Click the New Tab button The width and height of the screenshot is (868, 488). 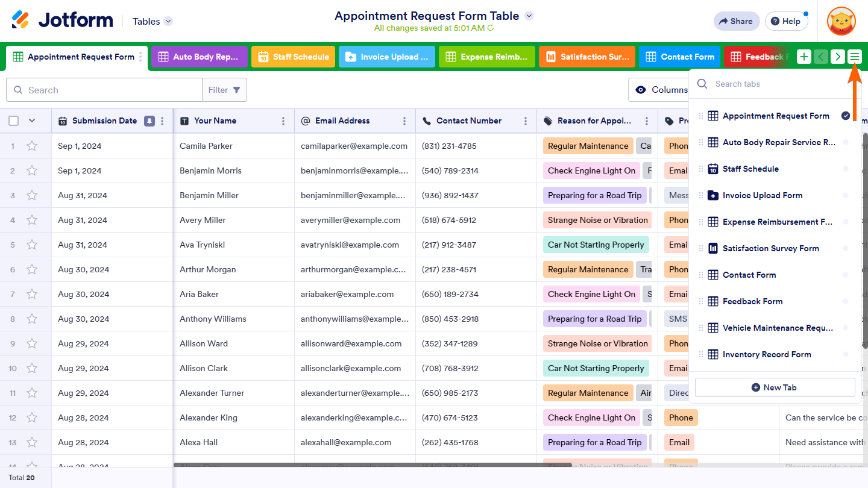(x=775, y=387)
